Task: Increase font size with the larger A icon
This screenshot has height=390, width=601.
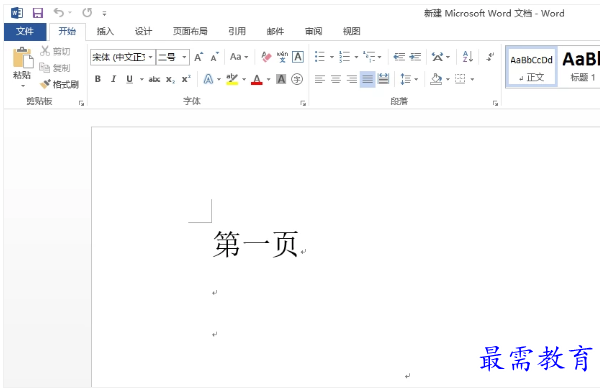Action: tap(199, 57)
